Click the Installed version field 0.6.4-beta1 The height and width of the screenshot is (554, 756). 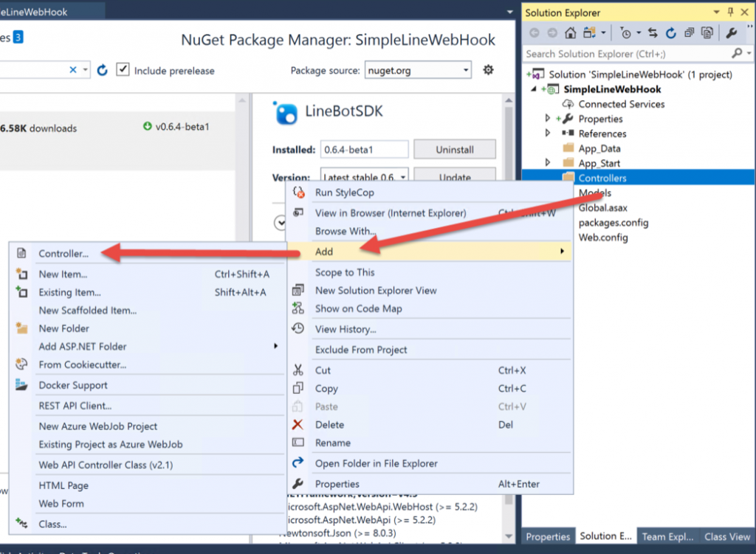coord(364,149)
